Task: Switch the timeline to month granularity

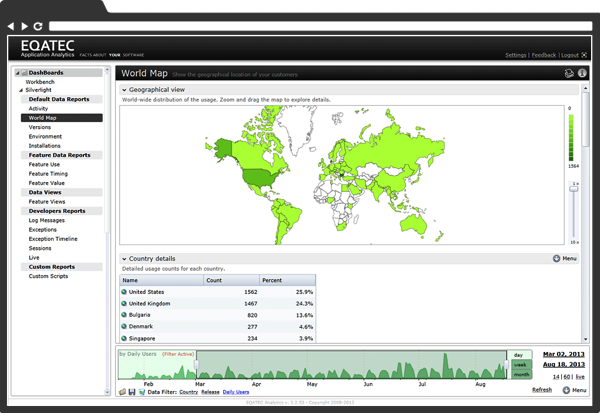Action: pos(521,375)
